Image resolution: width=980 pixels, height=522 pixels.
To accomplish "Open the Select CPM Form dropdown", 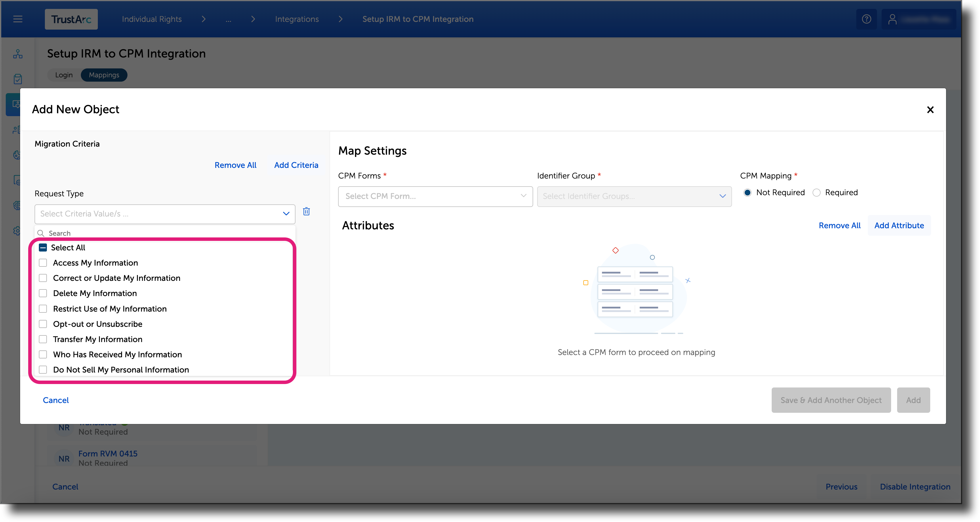I will point(435,196).
